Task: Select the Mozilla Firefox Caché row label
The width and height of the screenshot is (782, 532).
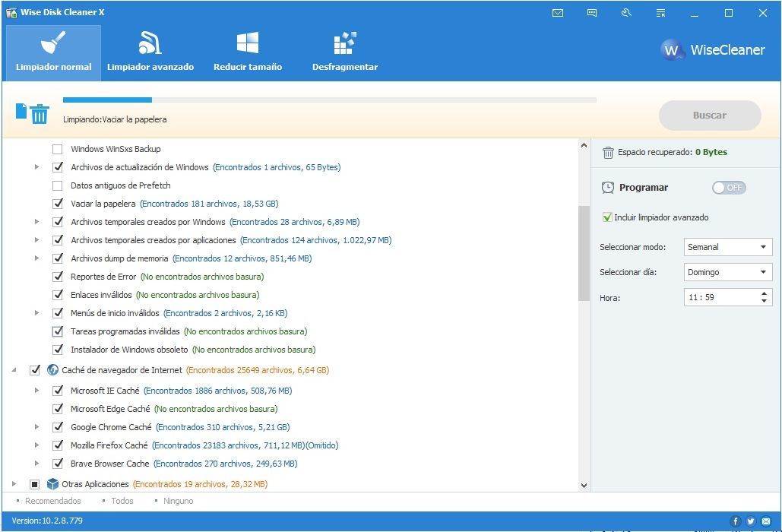Action: pos(109,445)
